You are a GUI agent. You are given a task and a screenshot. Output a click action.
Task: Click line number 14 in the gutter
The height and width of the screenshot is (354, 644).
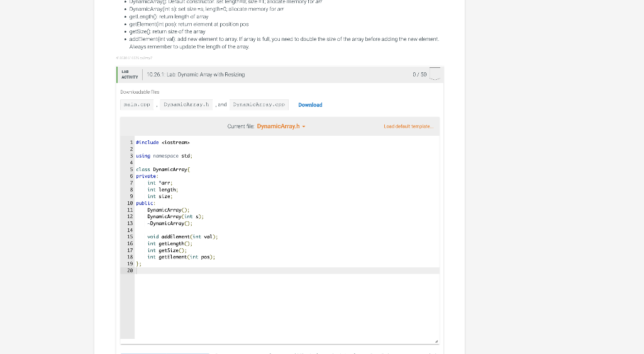[x=130, y=230]
